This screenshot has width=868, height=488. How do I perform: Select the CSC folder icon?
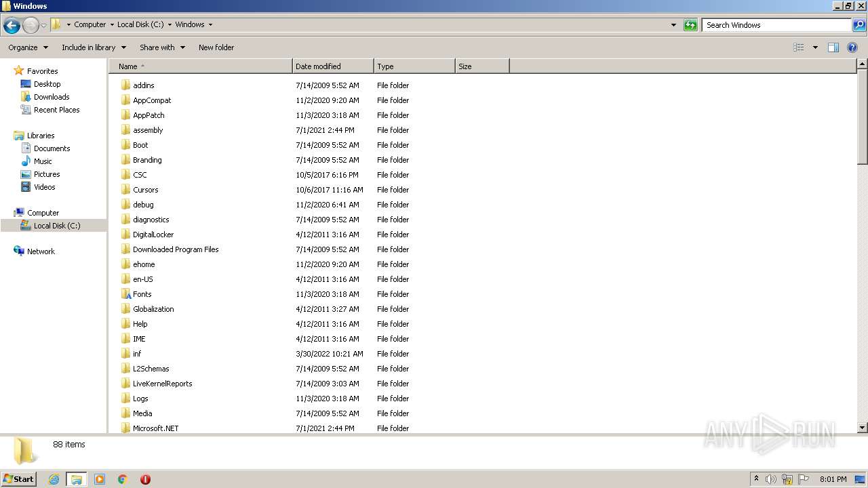click(125, 175)
